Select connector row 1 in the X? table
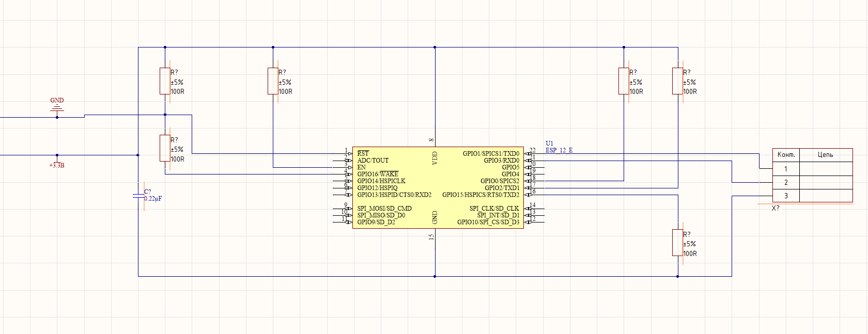 click(x=813, y=169)
